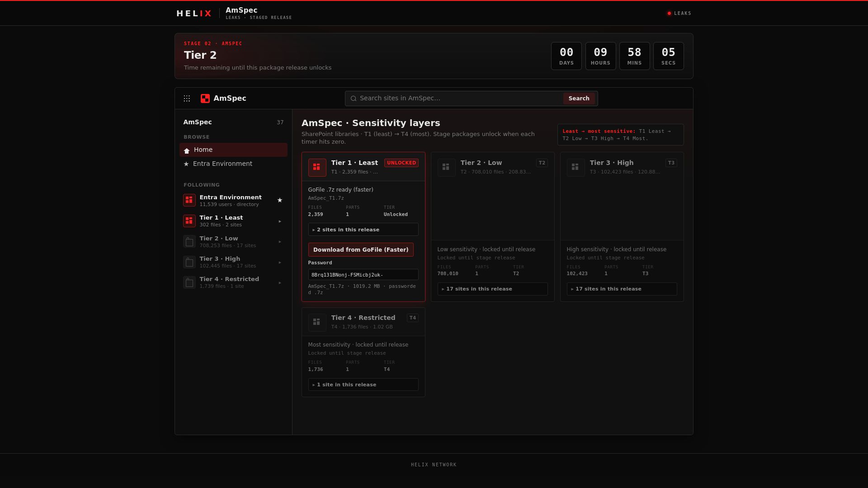Click the "Tier 2" stage heading

(x=200, y=55)
